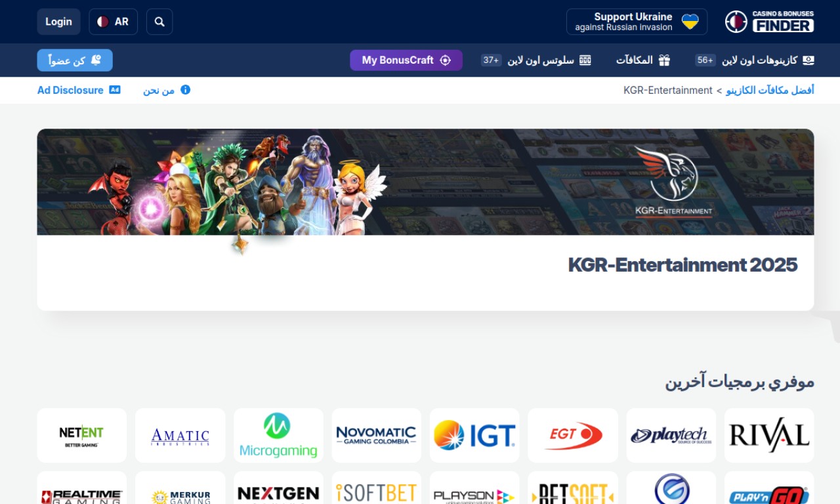840x504 pixels.
Task: Open the blue G logo provider card
Action: click(671, 488)
